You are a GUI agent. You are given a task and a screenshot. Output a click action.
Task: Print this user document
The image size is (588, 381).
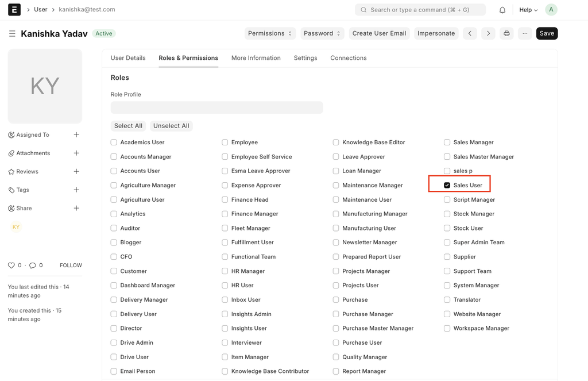(506, 33)
